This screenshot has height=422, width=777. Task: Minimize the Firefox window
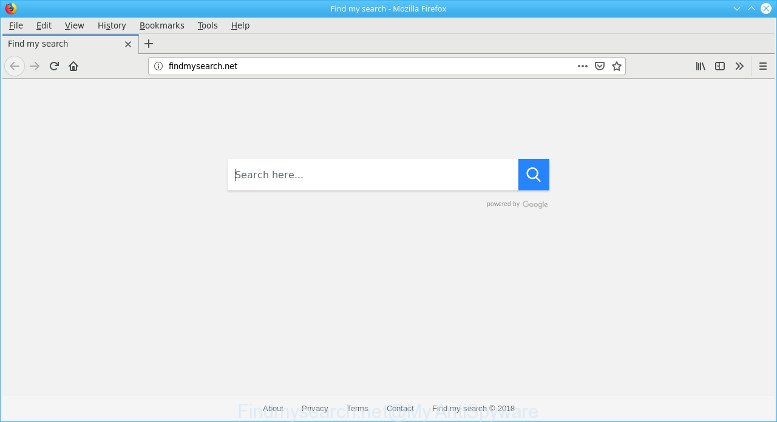coord(737,8)
